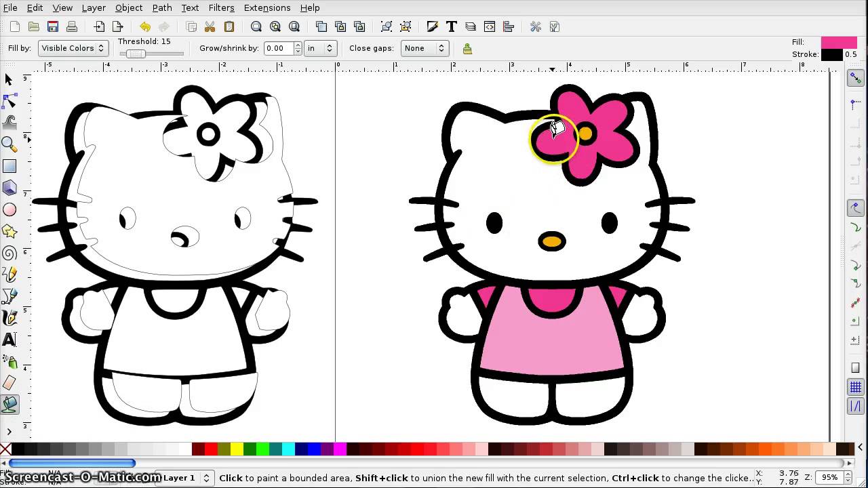Choose the Text tool in the toolbox
The width and height of the screenshot is (868, 488).
[9, 340]
